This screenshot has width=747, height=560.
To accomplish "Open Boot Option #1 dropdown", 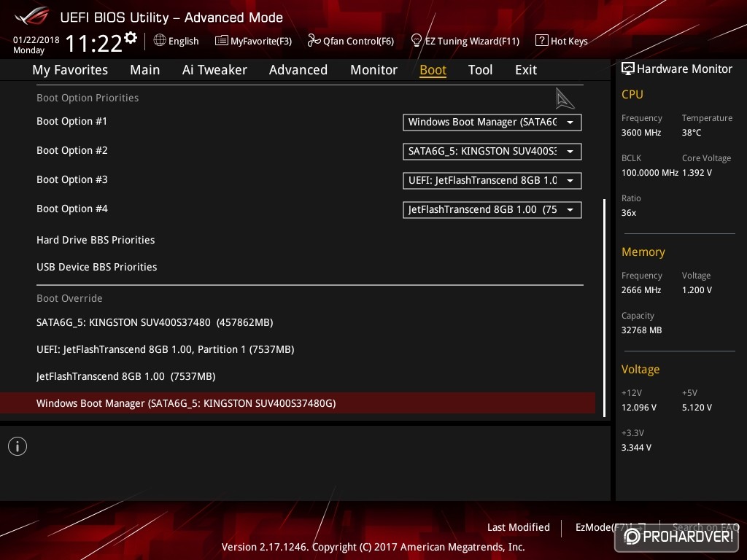I will point(492,122).
